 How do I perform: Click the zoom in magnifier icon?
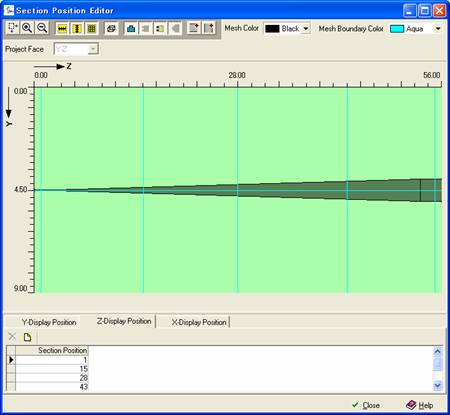click(x=27, y=28)
